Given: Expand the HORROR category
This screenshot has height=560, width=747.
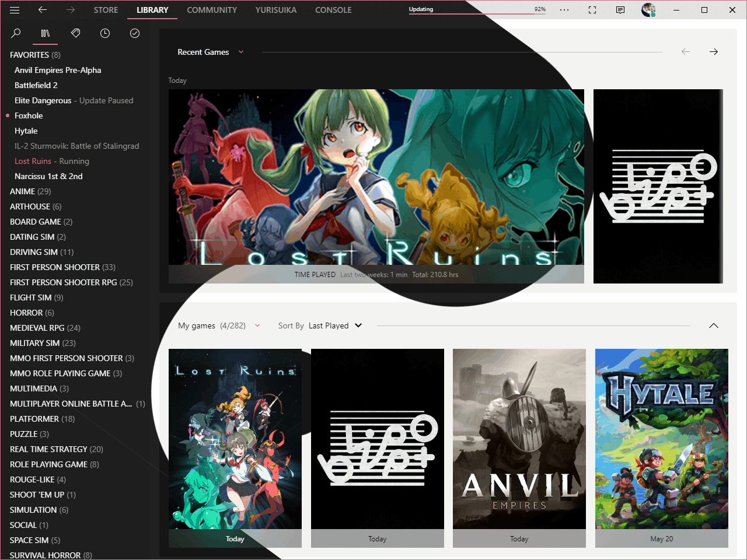Looking at the screenshot, I should pos(32,313).
